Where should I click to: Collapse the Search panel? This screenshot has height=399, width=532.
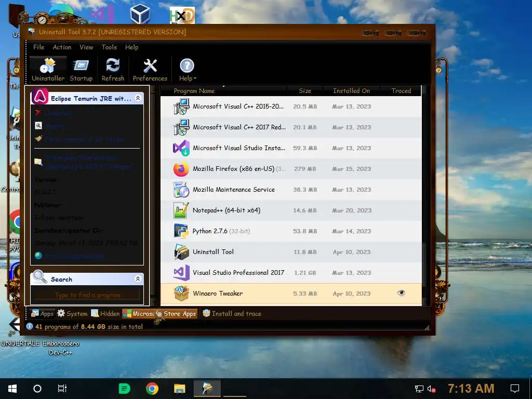(138, 279)
